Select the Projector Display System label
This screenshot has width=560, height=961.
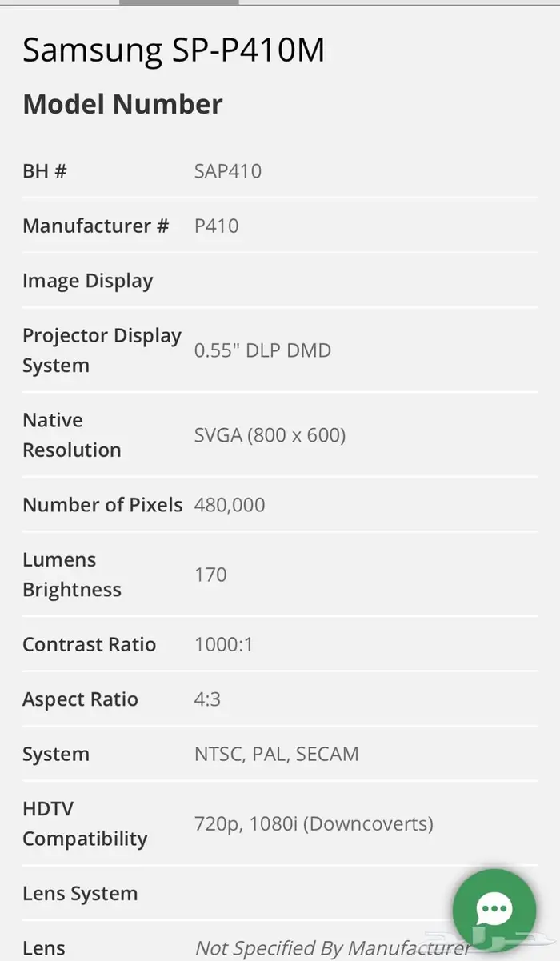point(102,350)
